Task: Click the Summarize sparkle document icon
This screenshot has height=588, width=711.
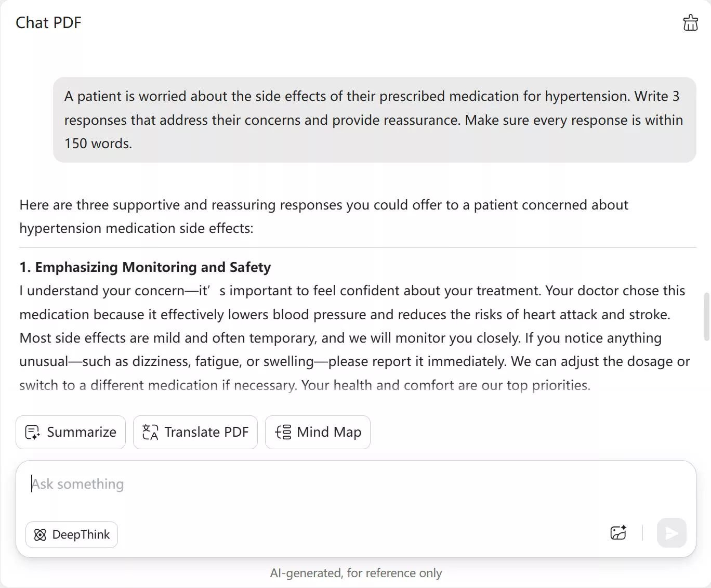Action: pos(32,432)
